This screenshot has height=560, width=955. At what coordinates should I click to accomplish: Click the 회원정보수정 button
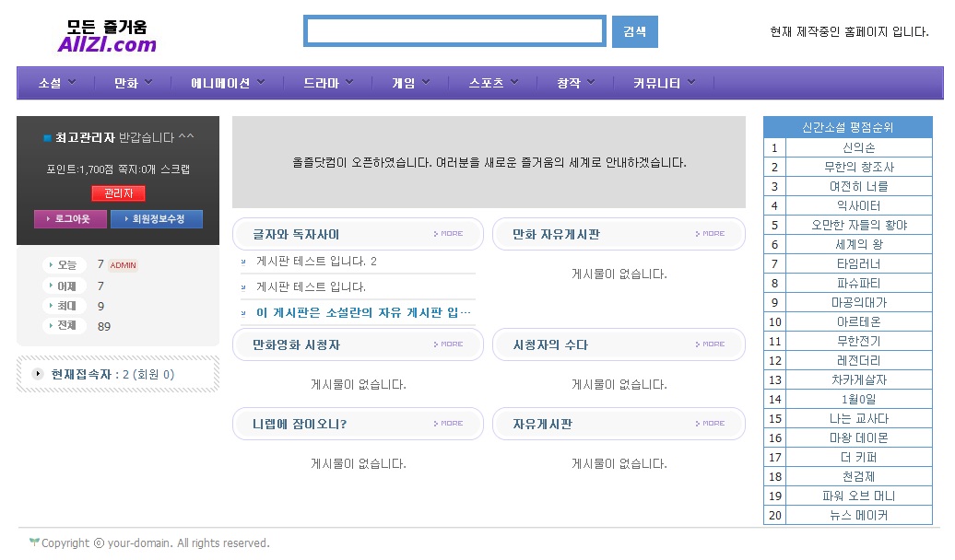[156, 219]
